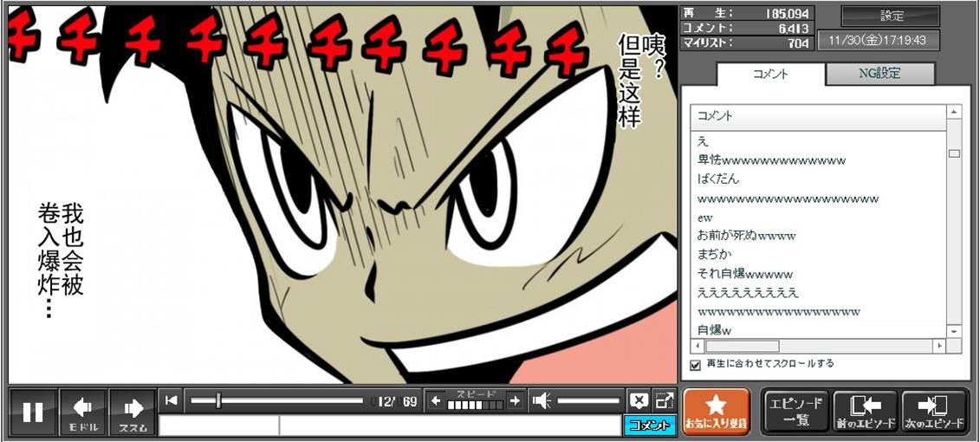Submit comment with cyan コメント button
980x442 pixels.
[x=649, y=426]
